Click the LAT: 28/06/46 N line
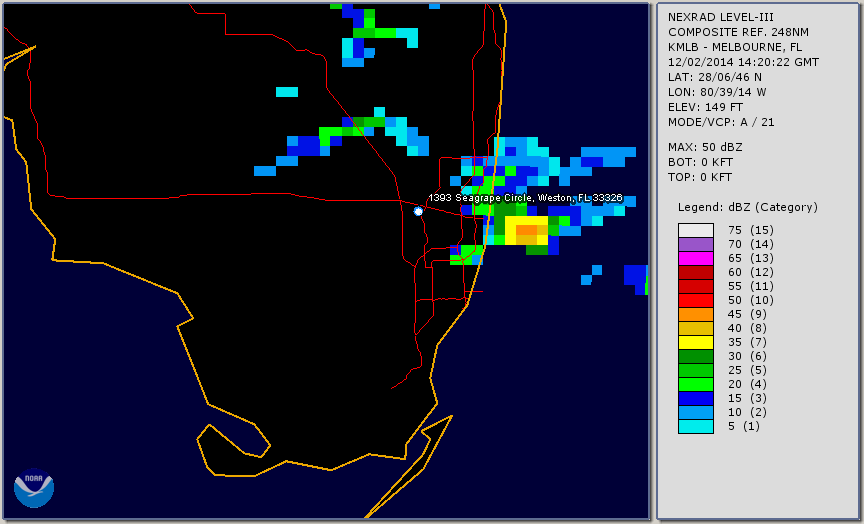This screenshot has height=524, width=864. [715, 77]
